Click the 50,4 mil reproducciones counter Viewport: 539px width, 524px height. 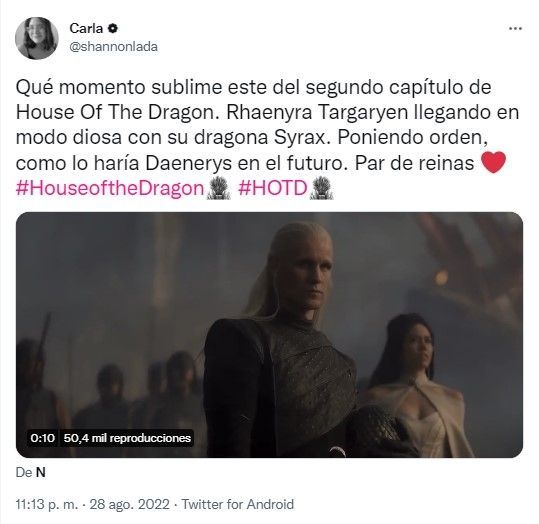pos(127,438)
